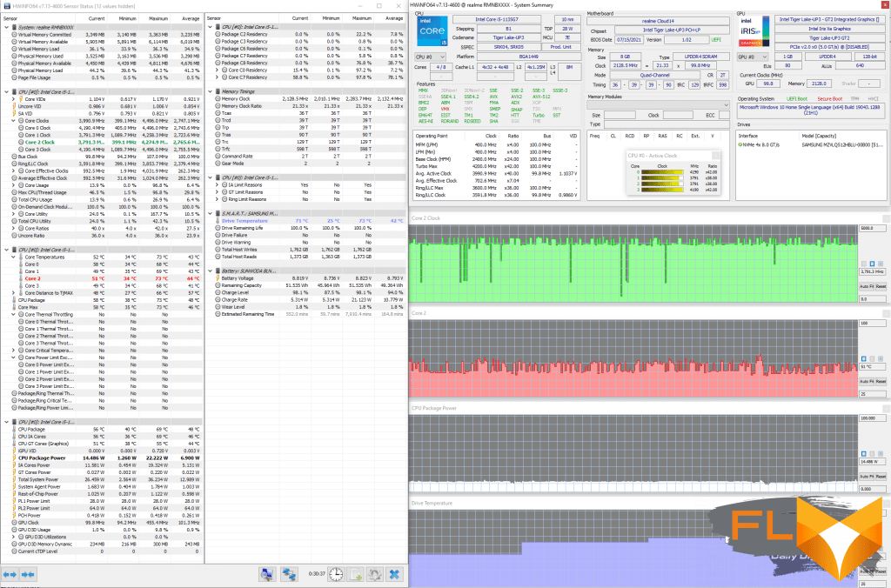The height and width of the screenshot is (588, 891).
Task: Click the clock icon to reset elapsed time
Action: (336, 574)
